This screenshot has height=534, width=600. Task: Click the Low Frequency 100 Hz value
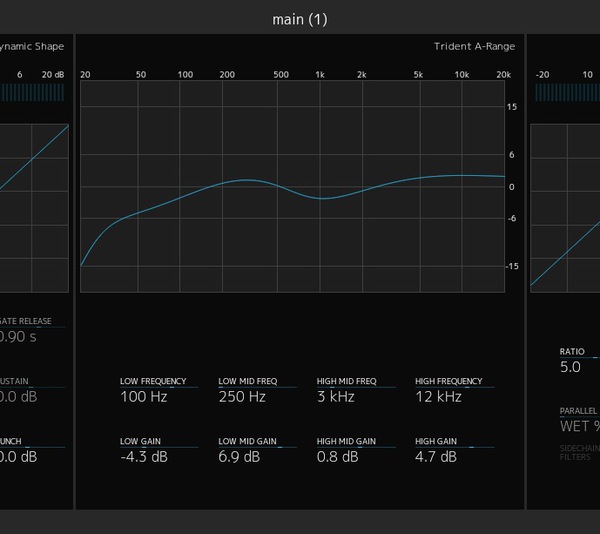point(144,397)
